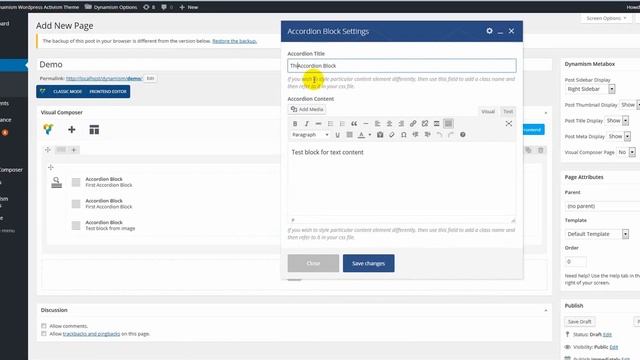Insert a horizontal line

[x=366, y=124]
